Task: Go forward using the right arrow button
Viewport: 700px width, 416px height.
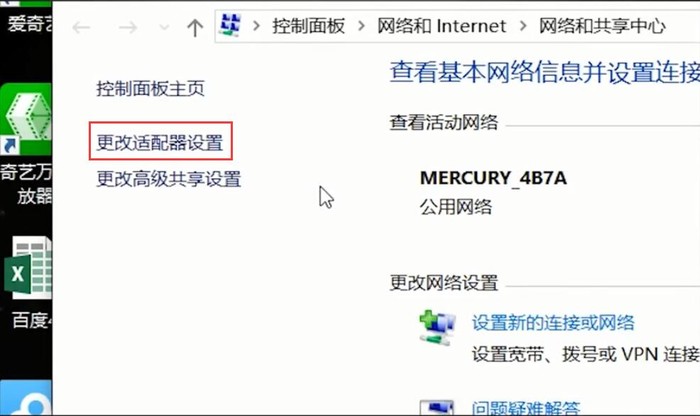Action: point(128,28)
